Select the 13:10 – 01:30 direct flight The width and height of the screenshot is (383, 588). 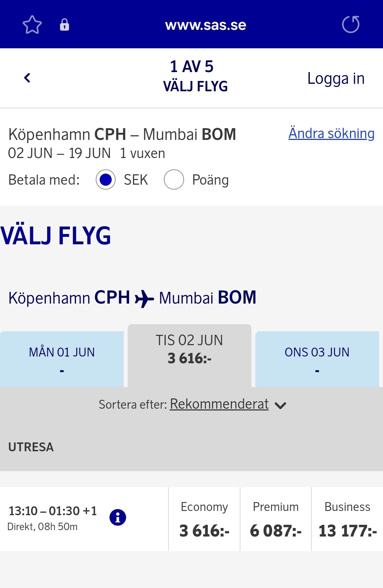(52, 518)
